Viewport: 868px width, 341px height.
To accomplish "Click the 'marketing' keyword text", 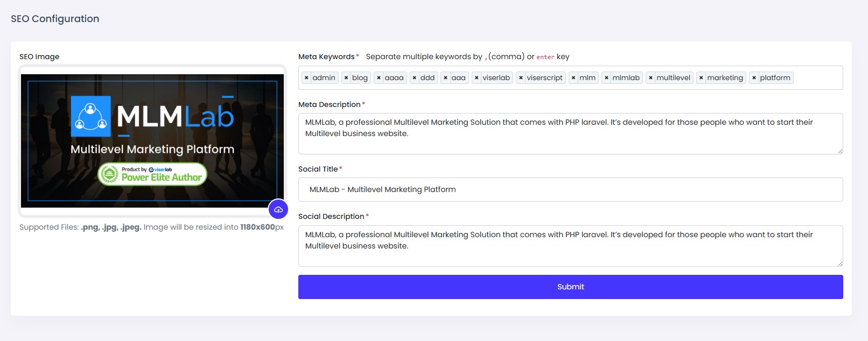I will pos(725,78).
